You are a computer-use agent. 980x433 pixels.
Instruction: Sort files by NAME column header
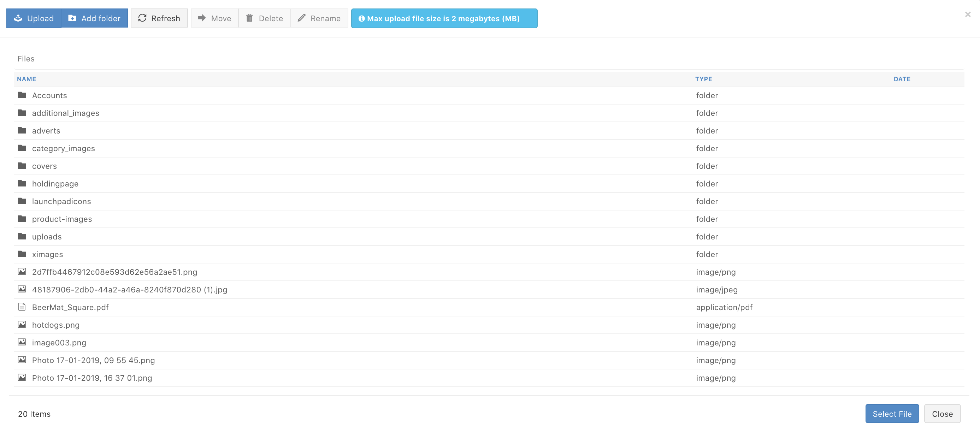[x=26, y=79]
